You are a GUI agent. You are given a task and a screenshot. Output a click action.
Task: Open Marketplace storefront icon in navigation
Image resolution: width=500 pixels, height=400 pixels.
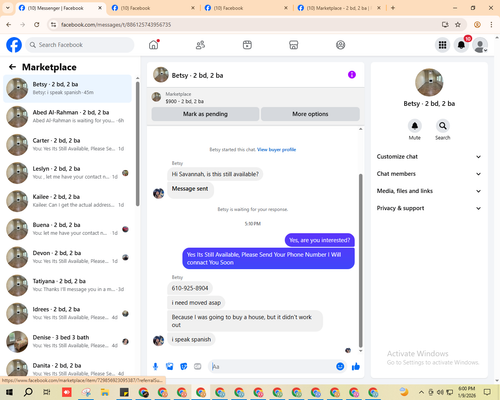point(294,45)
